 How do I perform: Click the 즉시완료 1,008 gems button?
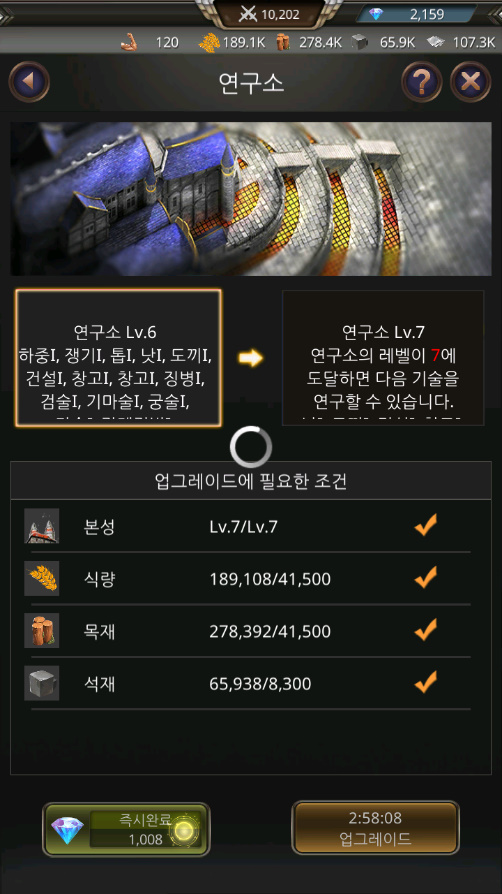127,830
